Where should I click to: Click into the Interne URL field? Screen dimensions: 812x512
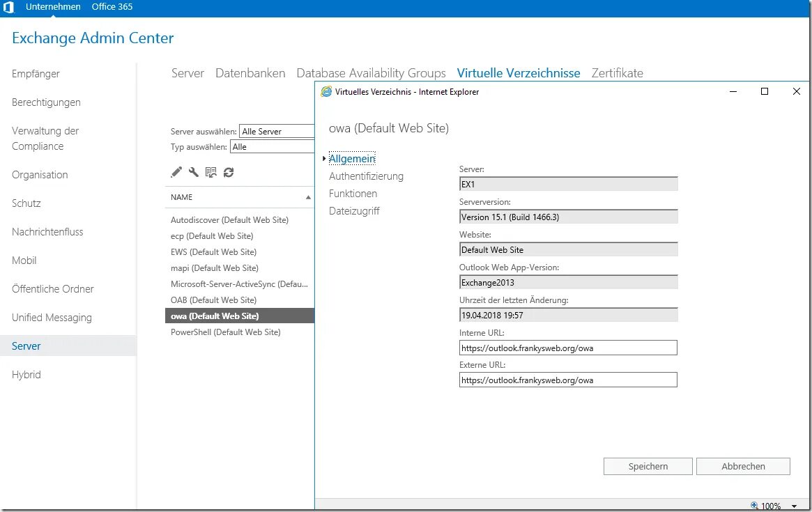coord(568,348)
